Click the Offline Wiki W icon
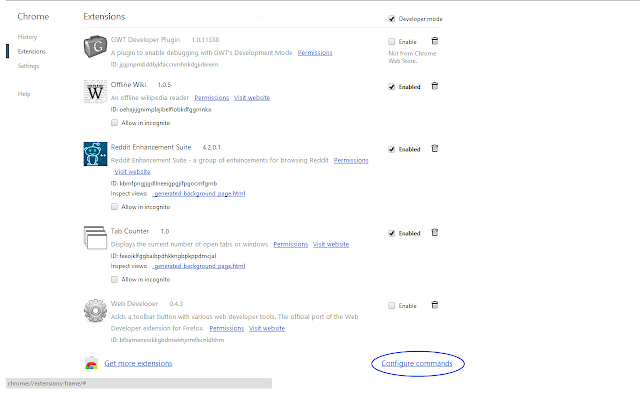Viewport: 640px width, 400px height. (95, 91)
